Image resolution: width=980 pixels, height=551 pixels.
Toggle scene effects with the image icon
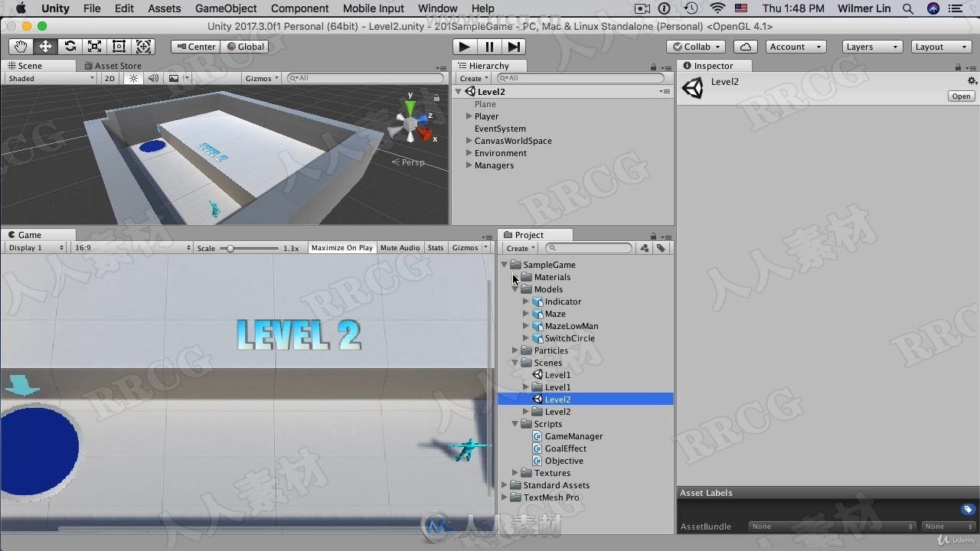[x=174, y=78]
